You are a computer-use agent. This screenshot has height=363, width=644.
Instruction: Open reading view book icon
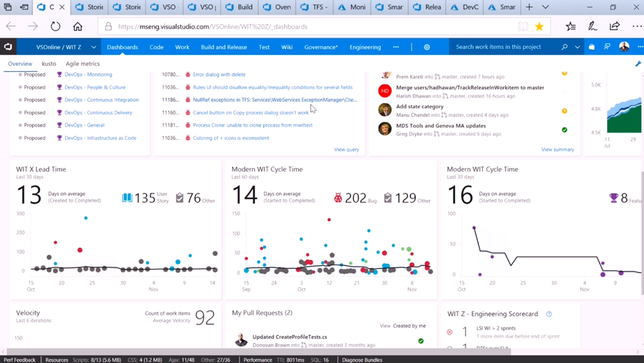[x=523, y=26]
